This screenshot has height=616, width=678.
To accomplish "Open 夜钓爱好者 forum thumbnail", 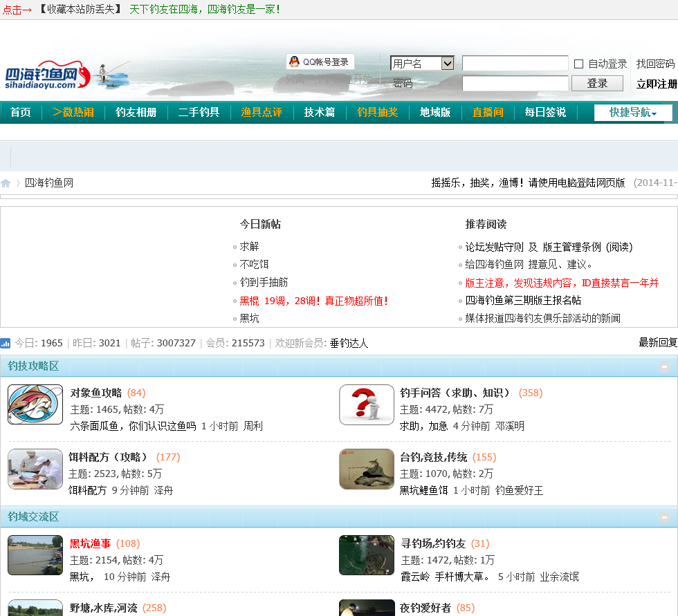I will coord(367,608).
